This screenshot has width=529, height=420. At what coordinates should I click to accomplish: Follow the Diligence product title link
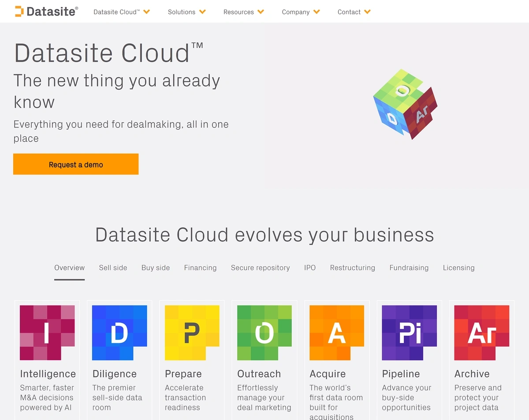115,374
